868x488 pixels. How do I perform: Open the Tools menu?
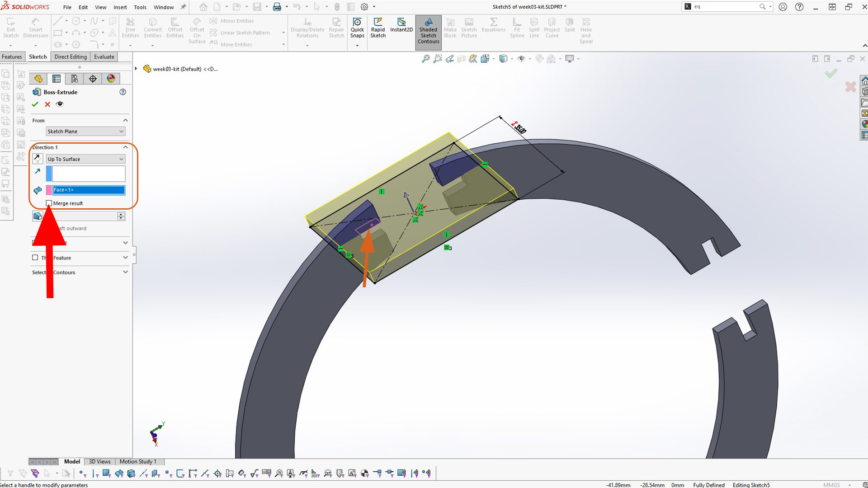140,7
